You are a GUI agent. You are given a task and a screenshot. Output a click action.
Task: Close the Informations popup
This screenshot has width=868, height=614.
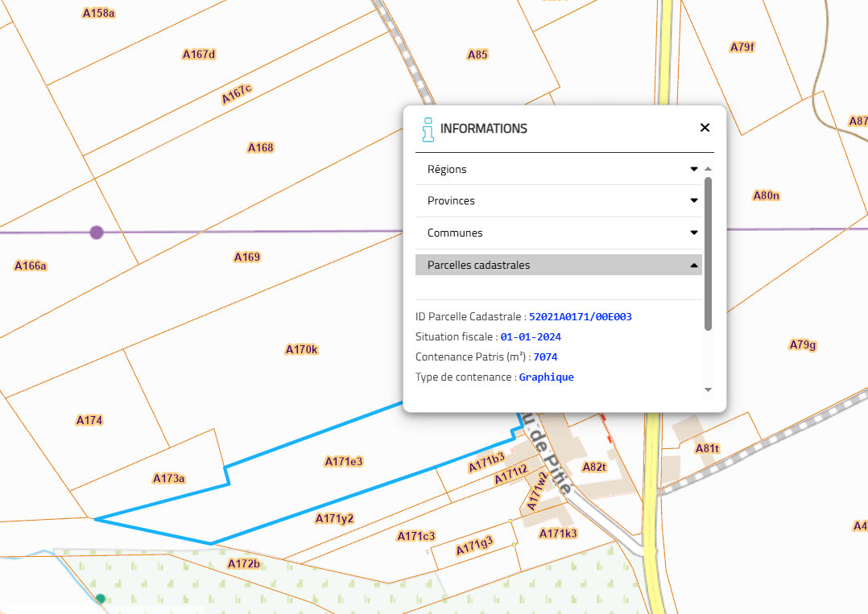[x=705, y=128]
